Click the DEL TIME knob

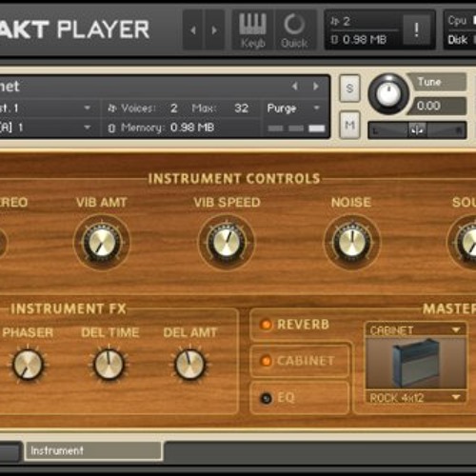click(x=109, y=365)
